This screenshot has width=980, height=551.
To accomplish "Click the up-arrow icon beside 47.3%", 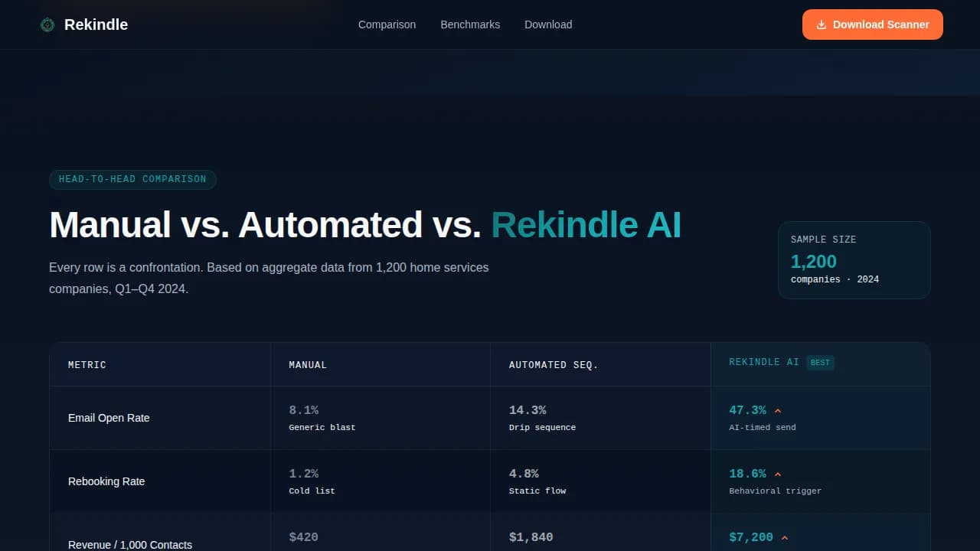I will pyautogui.click(x=778, y=410).
